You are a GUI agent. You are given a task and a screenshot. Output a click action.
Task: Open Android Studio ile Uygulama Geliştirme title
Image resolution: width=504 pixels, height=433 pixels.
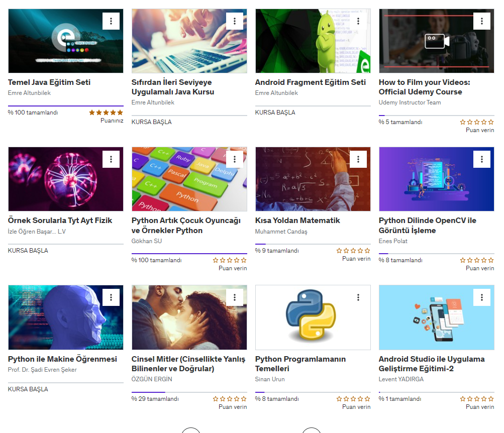point(432,364)
